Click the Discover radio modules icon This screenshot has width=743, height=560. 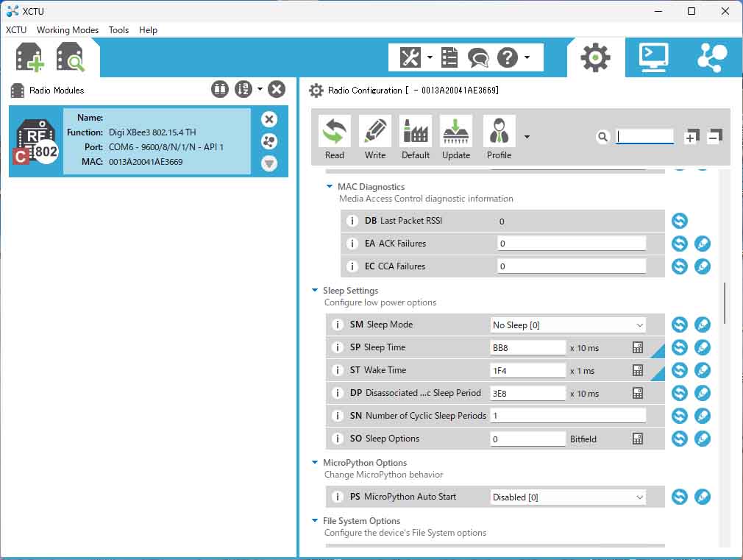click(70, 57)
